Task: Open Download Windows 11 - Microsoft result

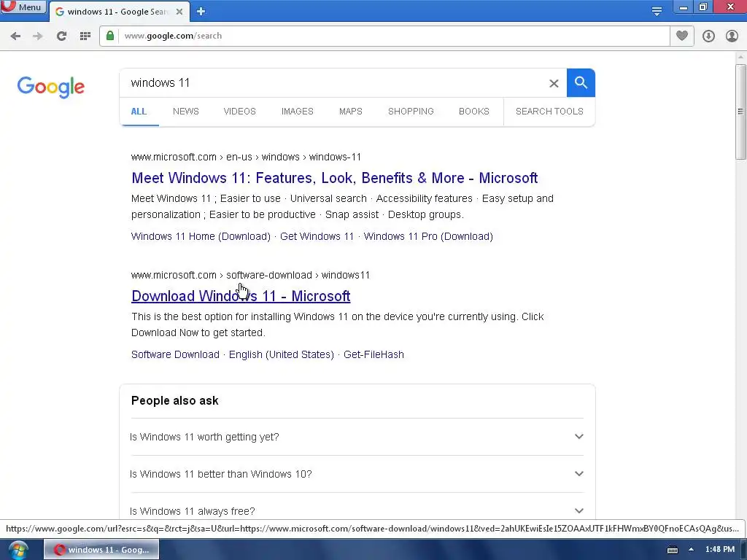Action: [x=241, y=296]
